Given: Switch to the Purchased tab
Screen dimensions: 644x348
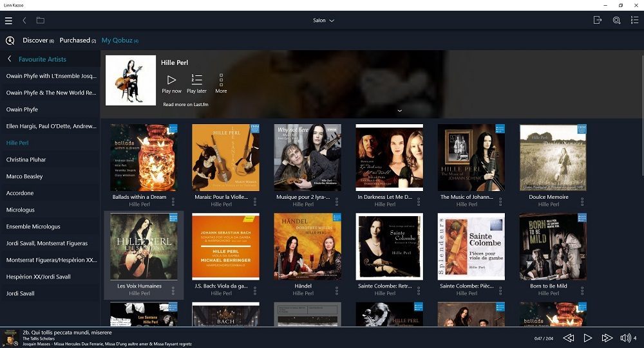Looking at the screenshot, I should pos(78,41).
